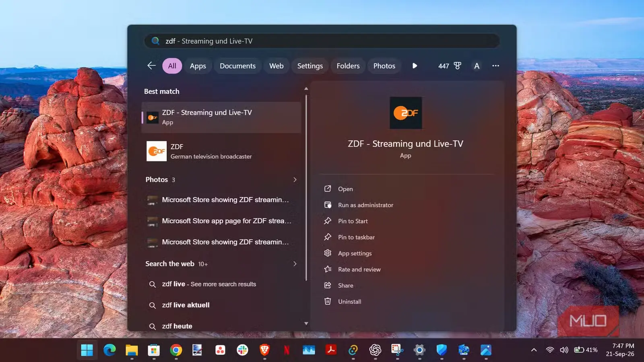Go back with the left arrow

151,66
